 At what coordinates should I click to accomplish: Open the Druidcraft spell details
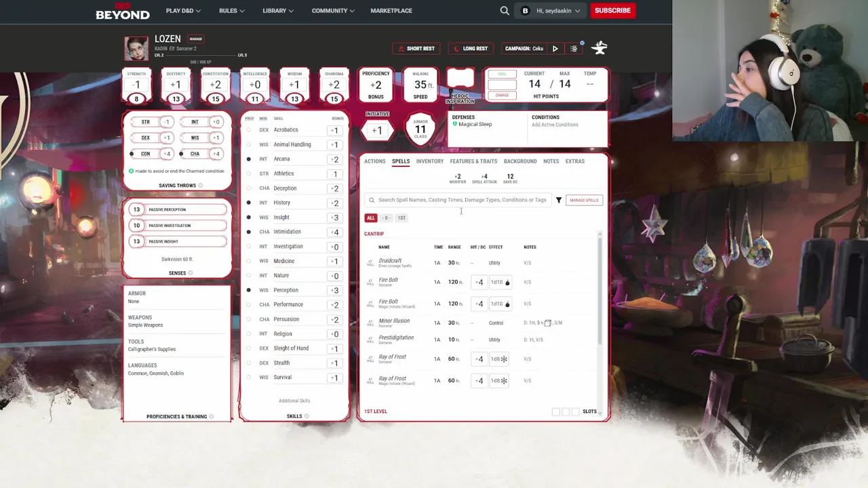(391, 261)
